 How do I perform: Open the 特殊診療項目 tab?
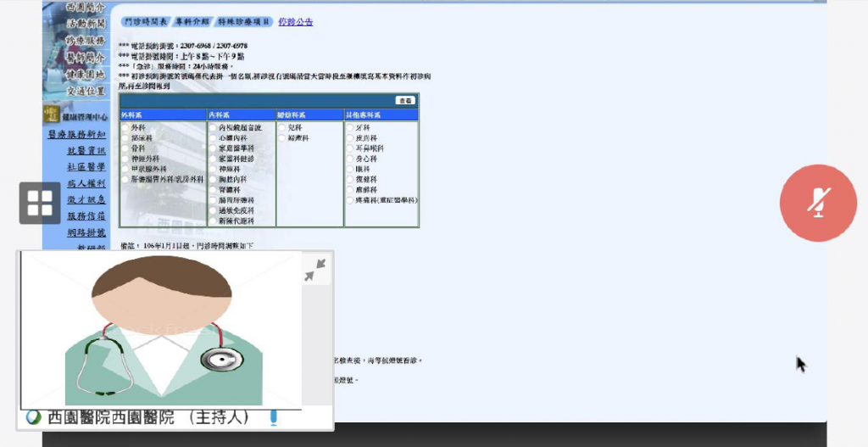click(244, 21)
